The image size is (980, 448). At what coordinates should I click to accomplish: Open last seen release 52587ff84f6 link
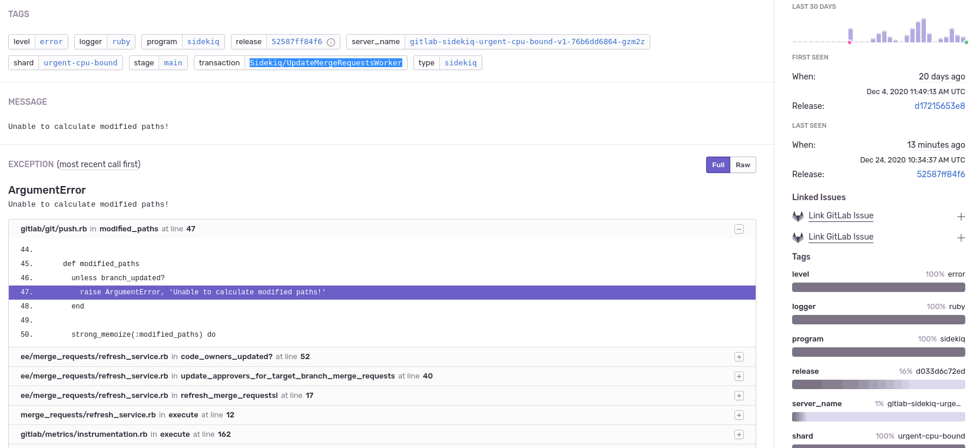[x=941, y=174]
